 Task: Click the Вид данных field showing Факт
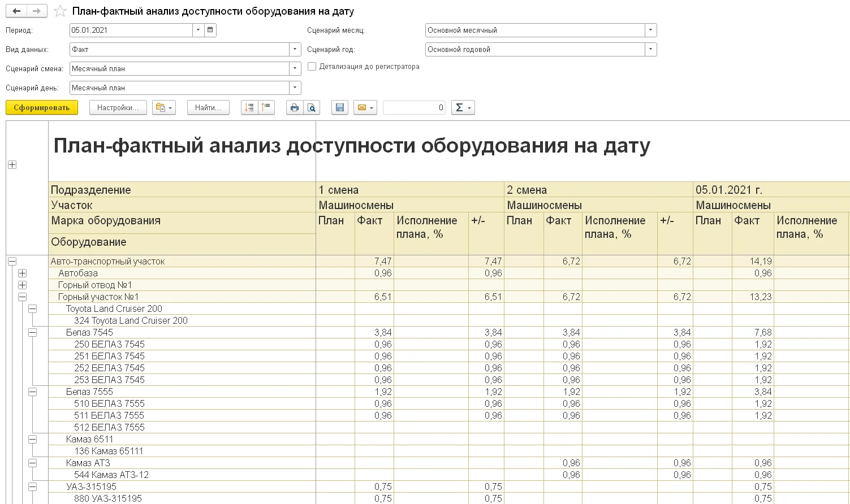[179, 49]
